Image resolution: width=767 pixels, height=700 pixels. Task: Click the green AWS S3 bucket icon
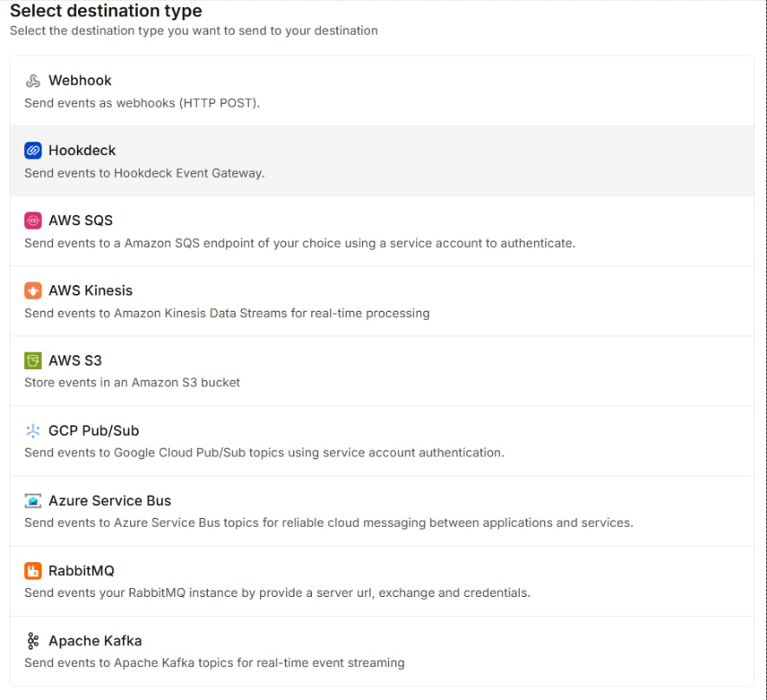coord(33,360)
